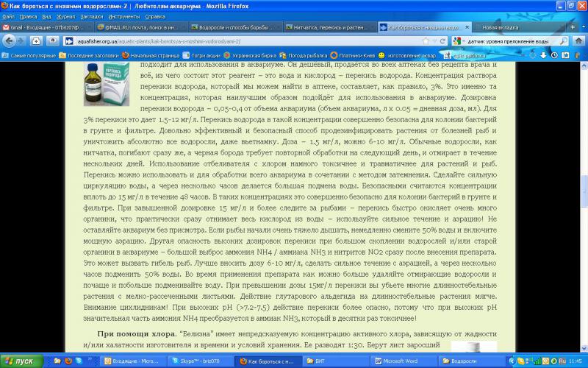Click the page's vertical scrollbar
The height and width of the screenshot is (368, 588).
click(583, 184)
